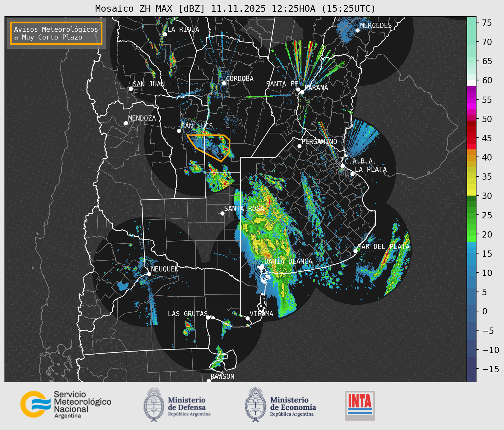Click the MENDOZA city label
Screen dimensions: 504x430
coord(142,118)
